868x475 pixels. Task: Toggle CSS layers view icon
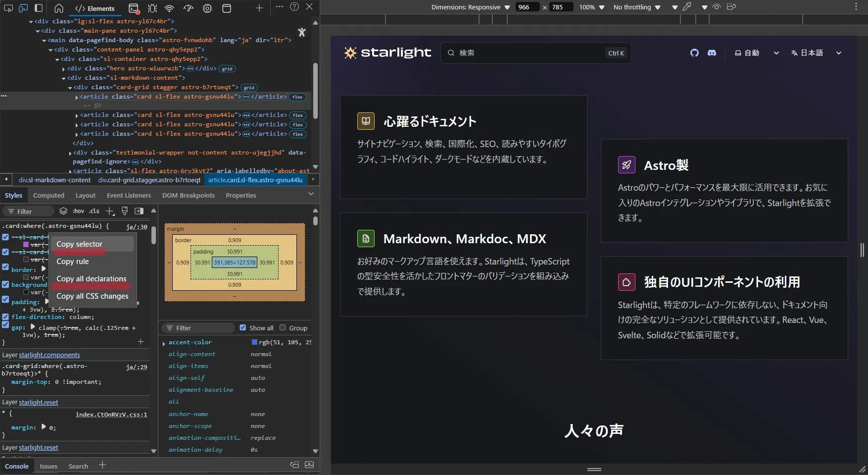(x=63, y=211)
